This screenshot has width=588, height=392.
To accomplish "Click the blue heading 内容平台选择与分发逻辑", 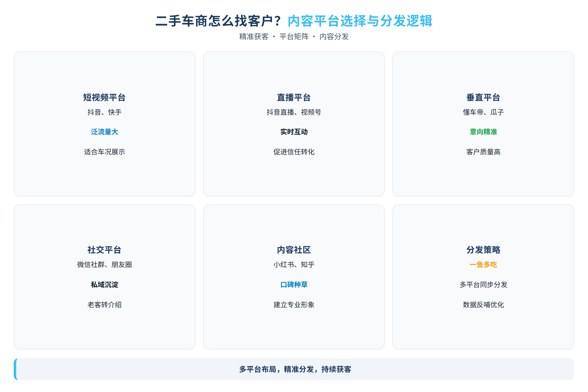I will pos(360,21).
